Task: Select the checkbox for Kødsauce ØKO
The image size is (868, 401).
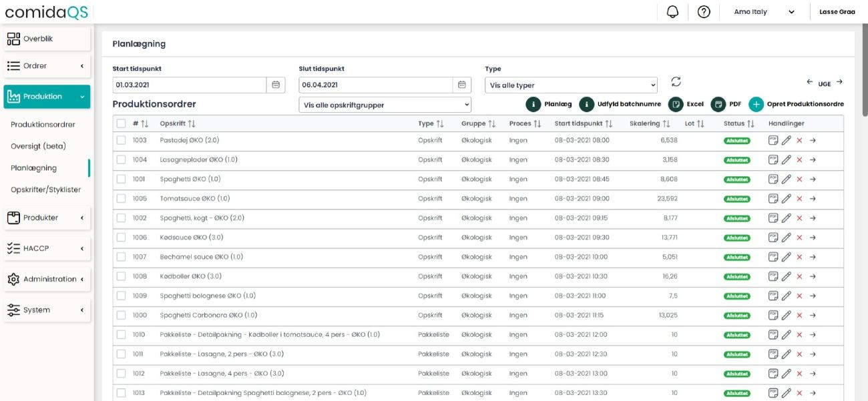Action: [121, 238]
